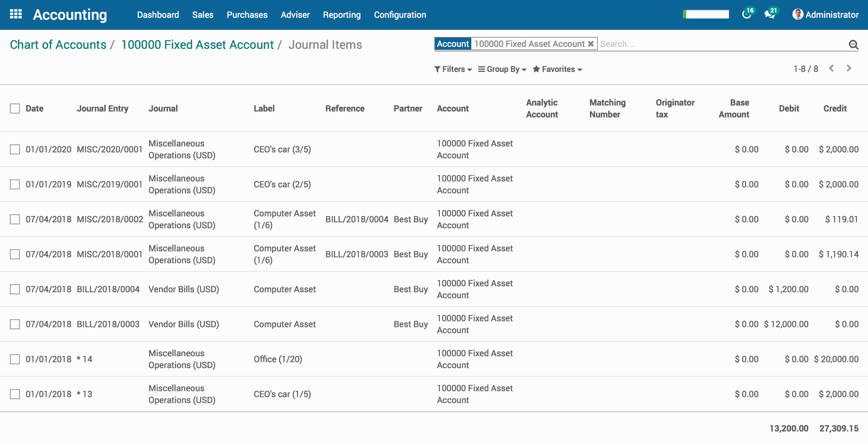868x442 pixels.
Task: Click the Account facet label in search
Action: [452, 44]
